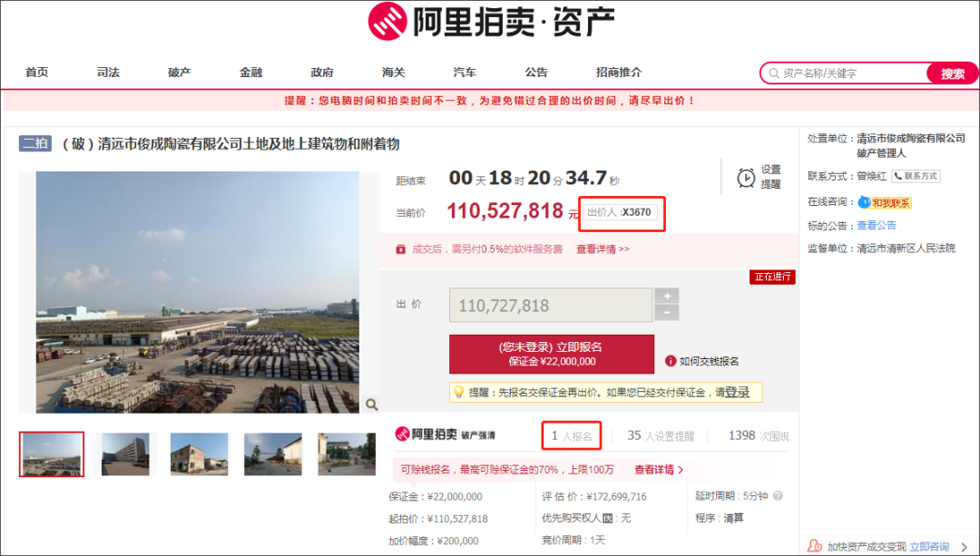The height and width of the screenshot is (556, 980).
Task: Open the 查看公告 announcement link
Action: (x=877, y=226)
